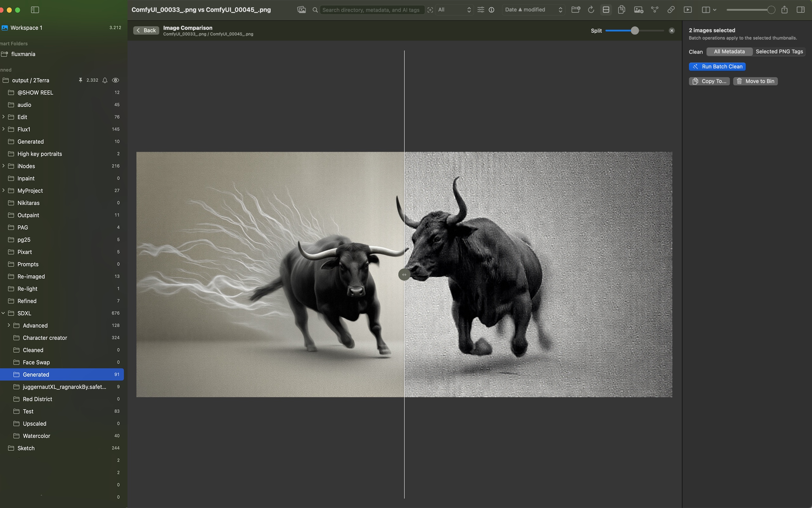This screenshot has height=508, width=812.
Task: Open the share icon in toolbar
Action: (784, 10)
